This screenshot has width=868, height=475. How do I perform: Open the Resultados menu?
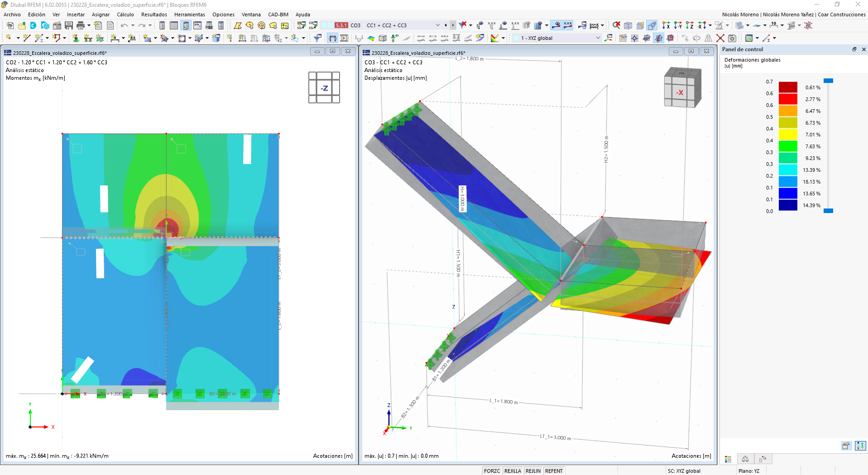[154, 15]
